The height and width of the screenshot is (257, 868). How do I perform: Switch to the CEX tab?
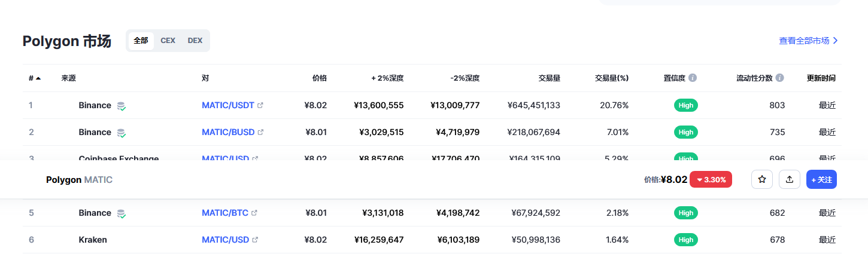[168, 41]
